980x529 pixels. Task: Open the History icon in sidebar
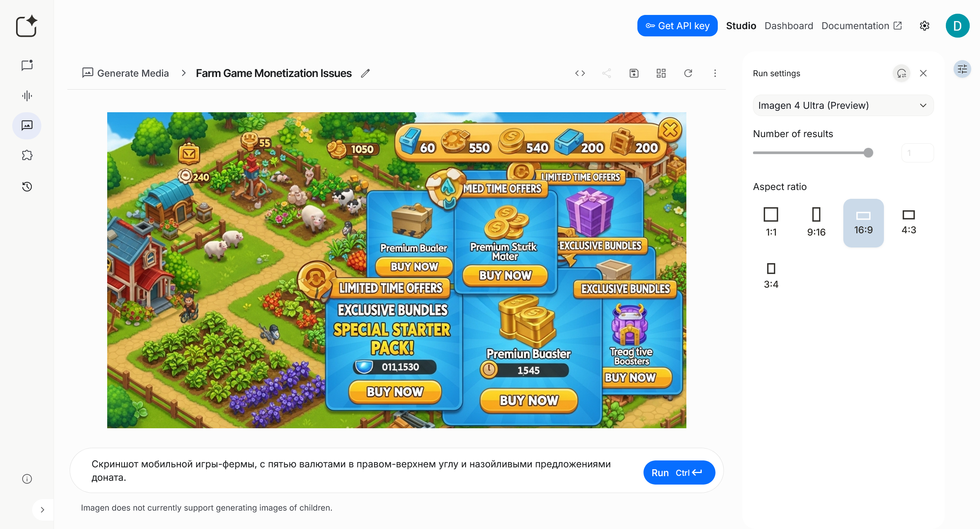tap(27, 187)
